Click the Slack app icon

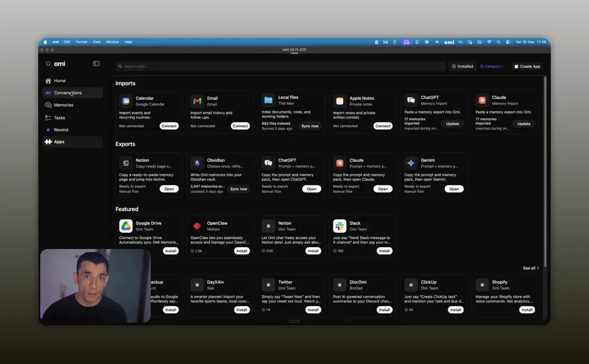(340, 226)
